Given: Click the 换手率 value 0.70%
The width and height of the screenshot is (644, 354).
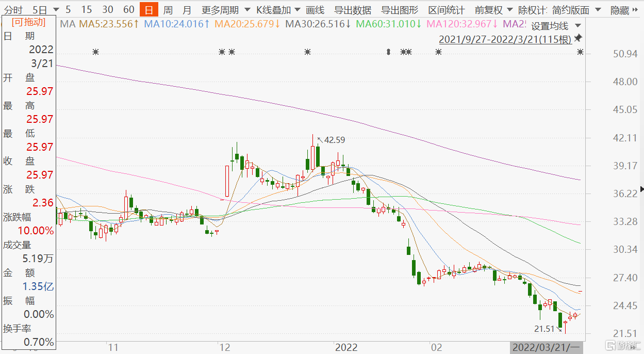Looking at the screenshot, I should point(39,342).
